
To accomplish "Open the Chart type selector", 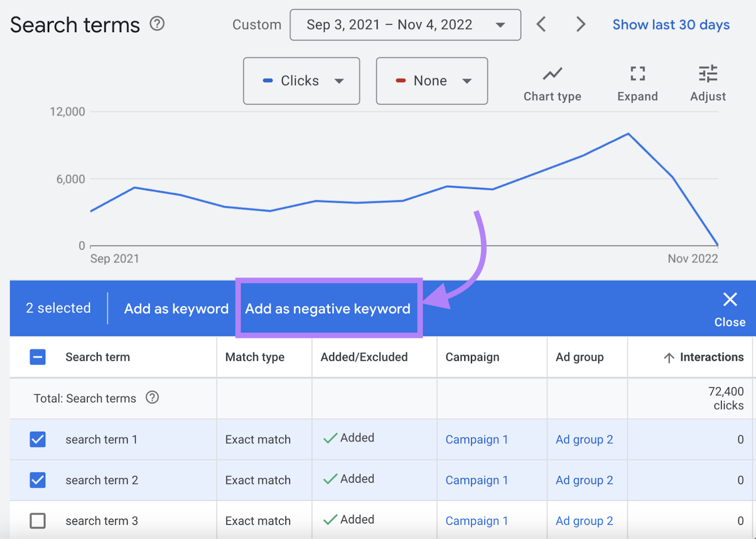I will (552, 80).
